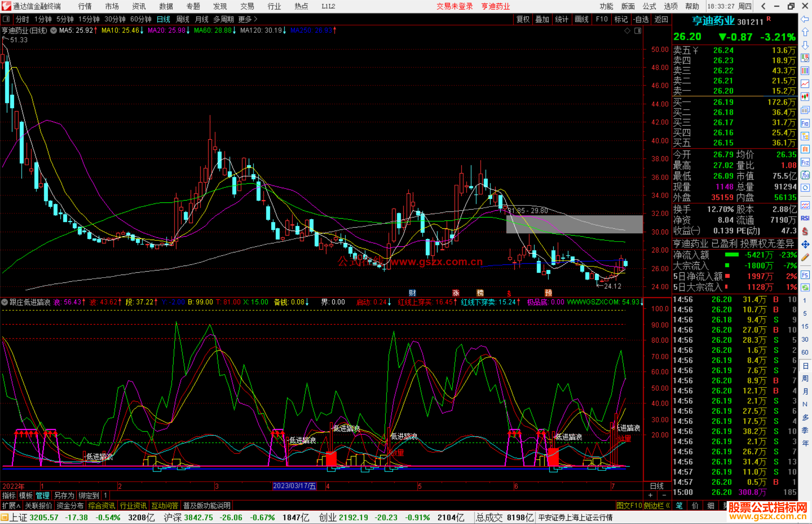Toggle the 跟庄低进踏浪 indicator round button
This screenshot has width=812, height=524.
(x=5, y=302)
